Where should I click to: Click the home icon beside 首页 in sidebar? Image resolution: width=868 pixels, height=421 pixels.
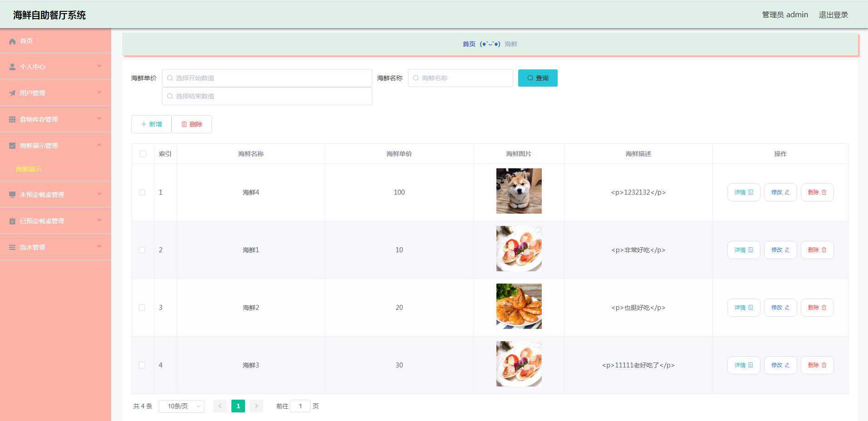(12, 41)
